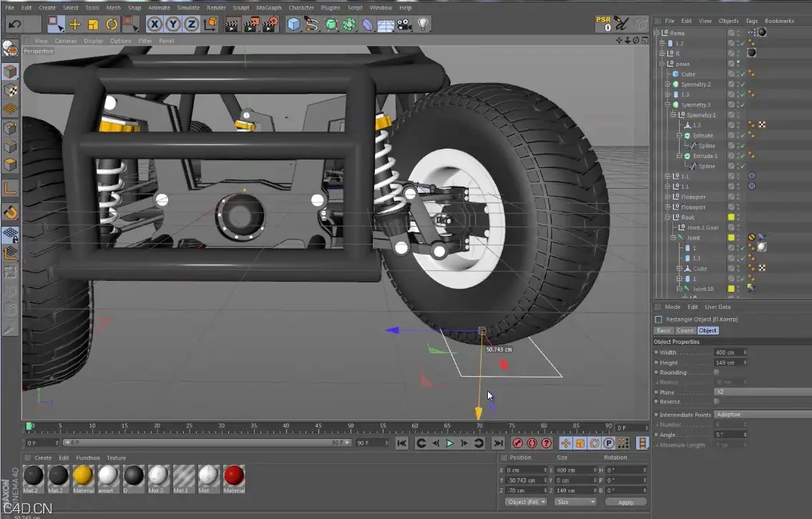Viewport: 812px width, 519px height.
Task: Collapse the Rama object tree
Action: (x=657, y=33)
